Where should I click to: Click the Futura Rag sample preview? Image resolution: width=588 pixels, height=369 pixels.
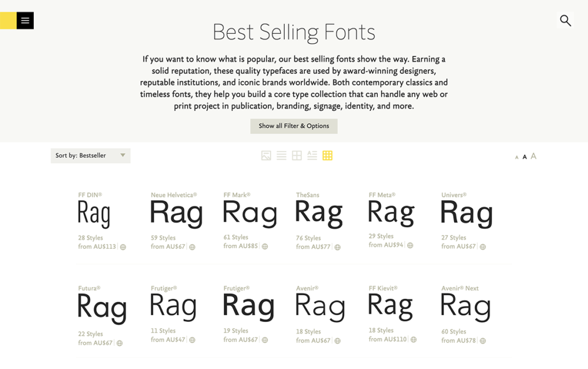[x=102, y=309]
